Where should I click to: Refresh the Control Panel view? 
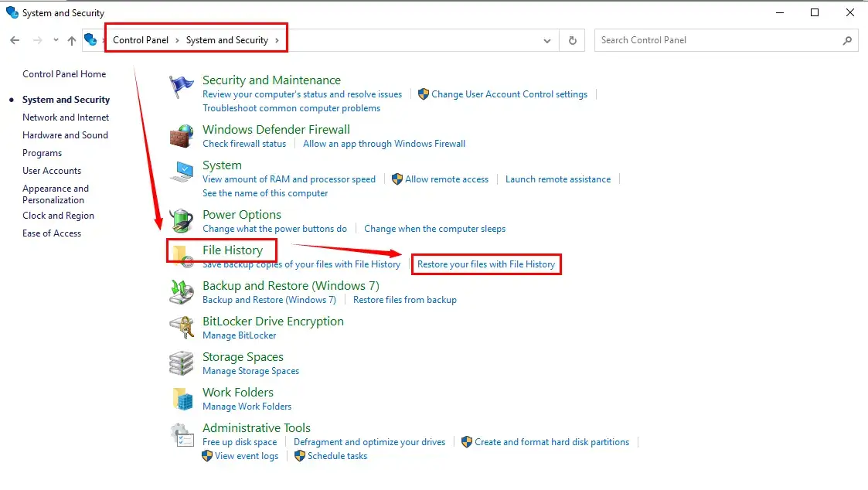(573, 40)
